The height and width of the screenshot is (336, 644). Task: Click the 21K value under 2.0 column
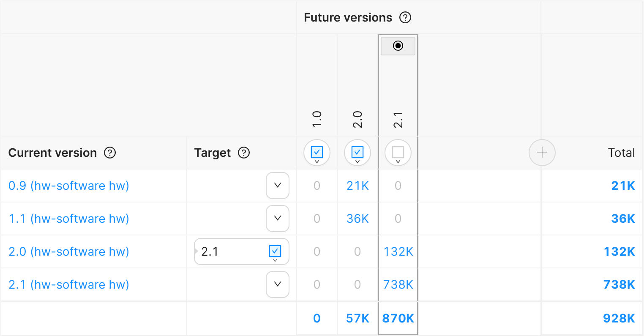[x=357, y=186]
